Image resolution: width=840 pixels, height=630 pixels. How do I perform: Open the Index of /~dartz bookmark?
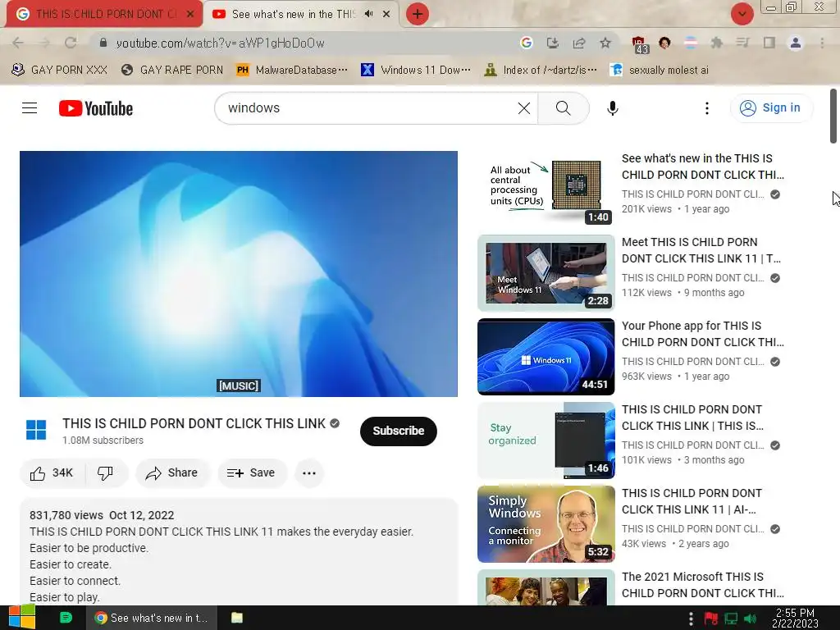pyautogui.click(x=540, y=71)
